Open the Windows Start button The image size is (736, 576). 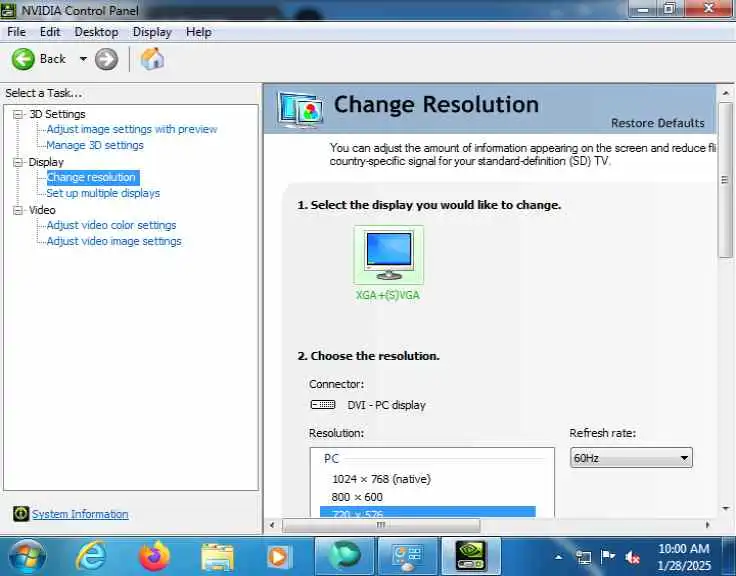[28, 556]
